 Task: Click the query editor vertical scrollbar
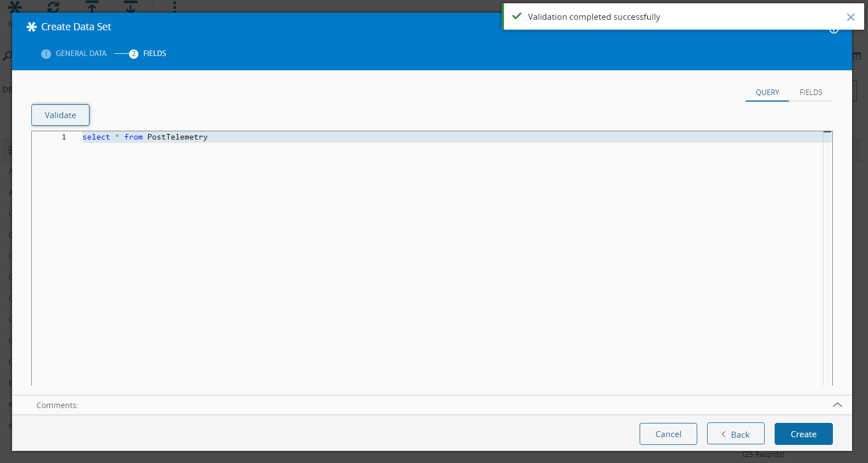(827, 258)
